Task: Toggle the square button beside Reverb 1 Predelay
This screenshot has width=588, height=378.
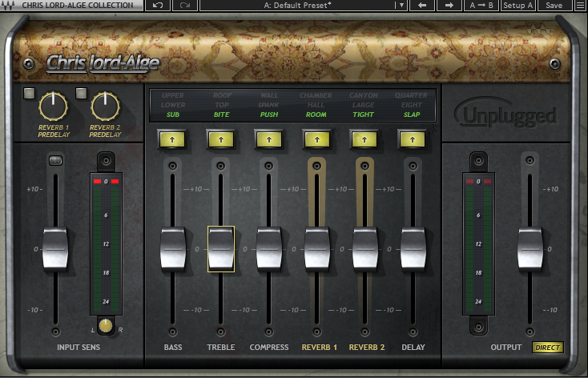Action: (x=29, y=94)
